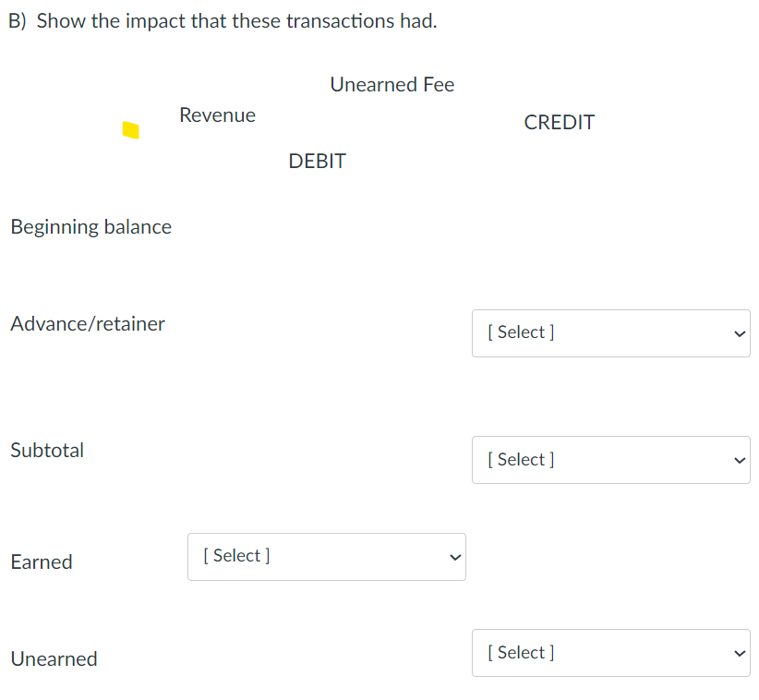Image resolution: width=759 pixels, height=700 pixels.
Task: Open the Earned DEBIT dropdown
Action: [326, 556]
